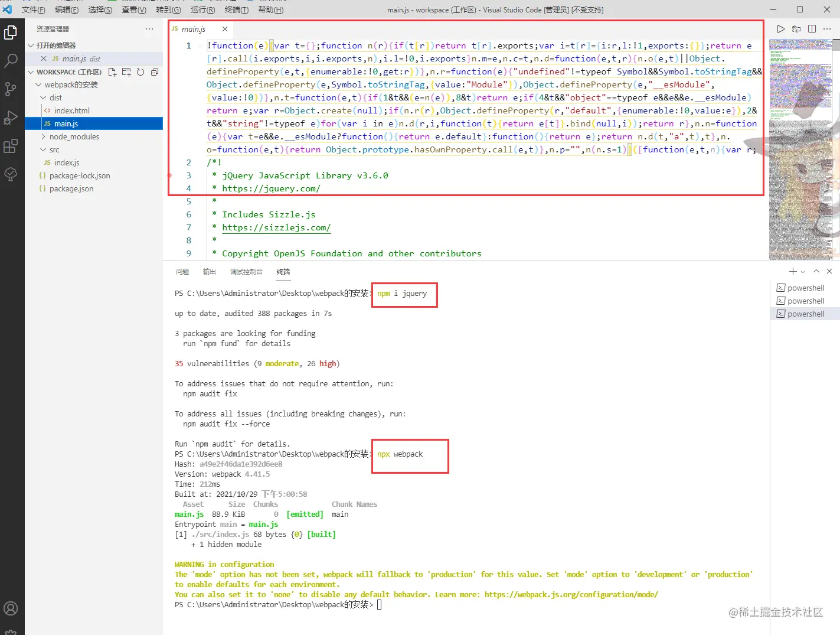This screenshot has width=840, height=635.
Task: Create a new terminal with the plus icon
Action: pos(793,271)
